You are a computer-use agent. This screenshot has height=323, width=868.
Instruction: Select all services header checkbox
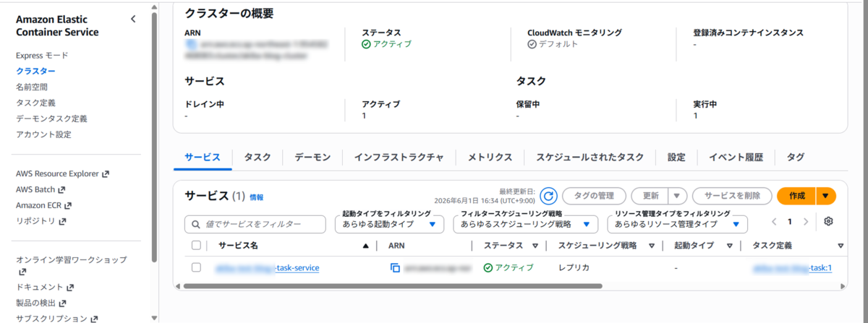pyautogui.click(x=196, y=246)
